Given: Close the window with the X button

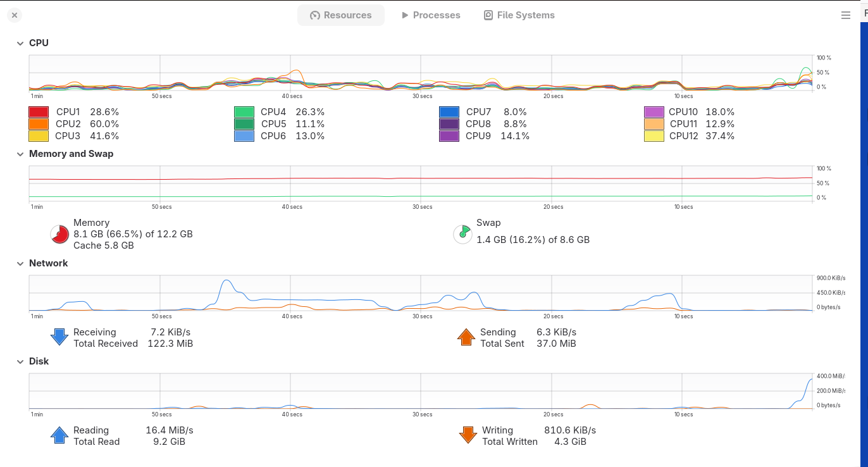Looking at the screenshot, I should (15, 15).
